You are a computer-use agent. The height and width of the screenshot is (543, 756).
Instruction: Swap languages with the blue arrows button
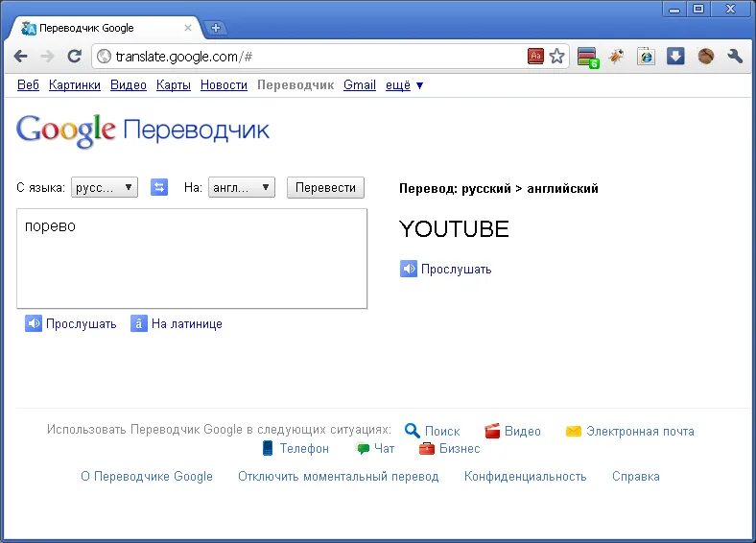[159, 187]
